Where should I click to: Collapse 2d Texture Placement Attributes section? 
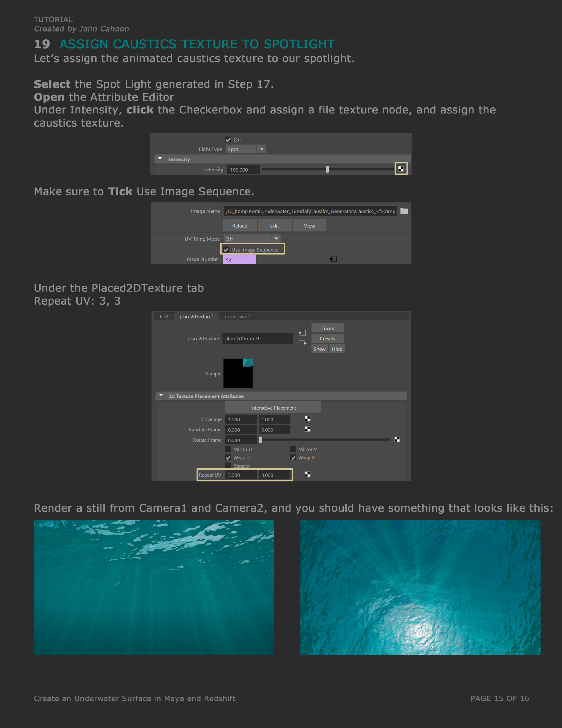(161, 395)
